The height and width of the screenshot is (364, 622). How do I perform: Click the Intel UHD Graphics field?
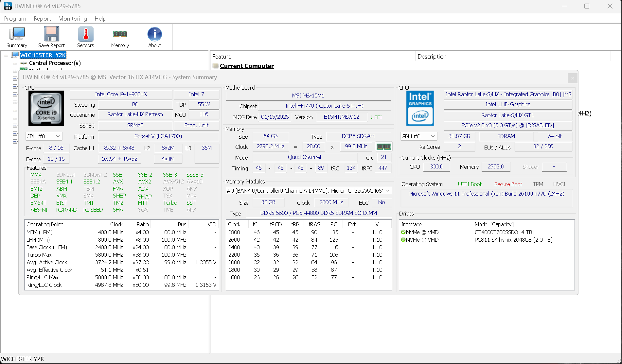click(x=508, y=104)
